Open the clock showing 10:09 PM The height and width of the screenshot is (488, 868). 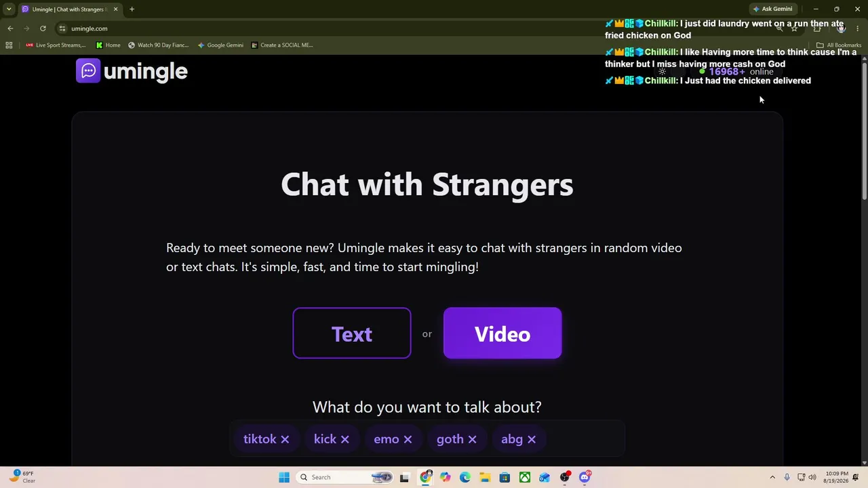point(837,477)
